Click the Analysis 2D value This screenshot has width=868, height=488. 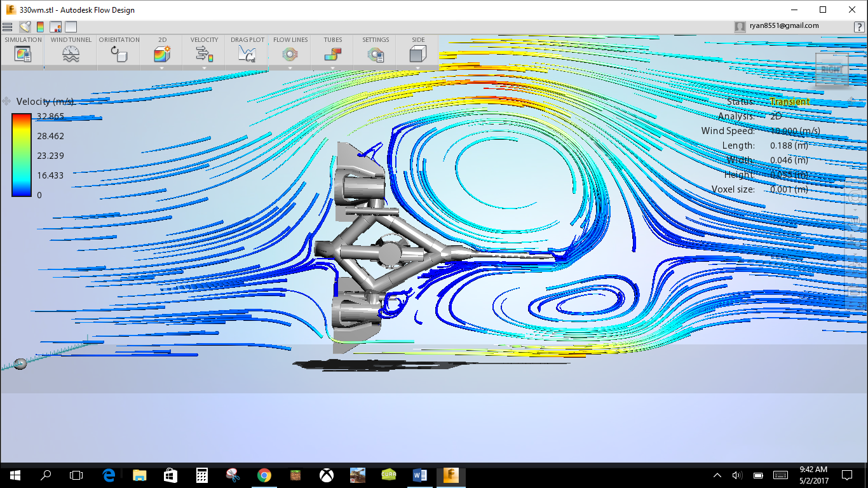click(776, 116)
